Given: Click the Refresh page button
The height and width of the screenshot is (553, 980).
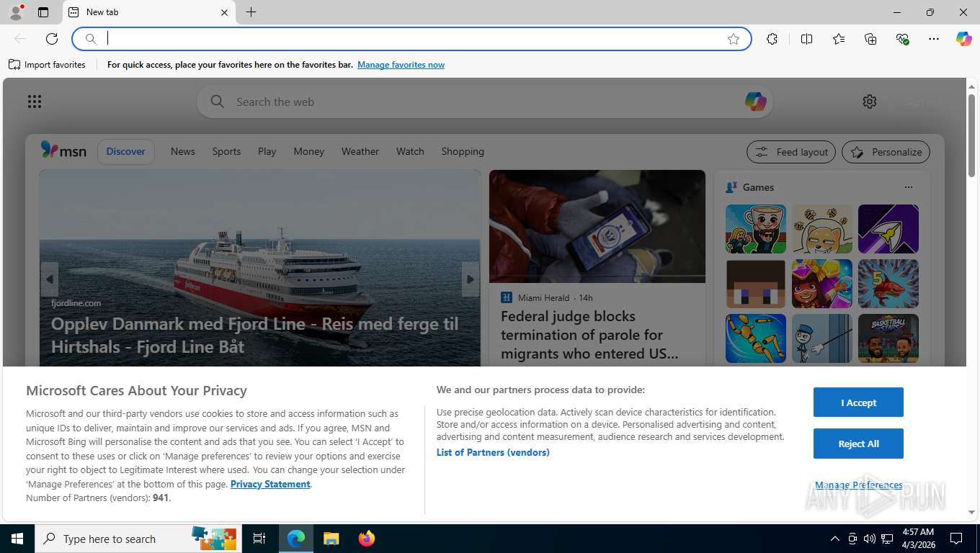Looking at the screenshot, I should 52,39.
